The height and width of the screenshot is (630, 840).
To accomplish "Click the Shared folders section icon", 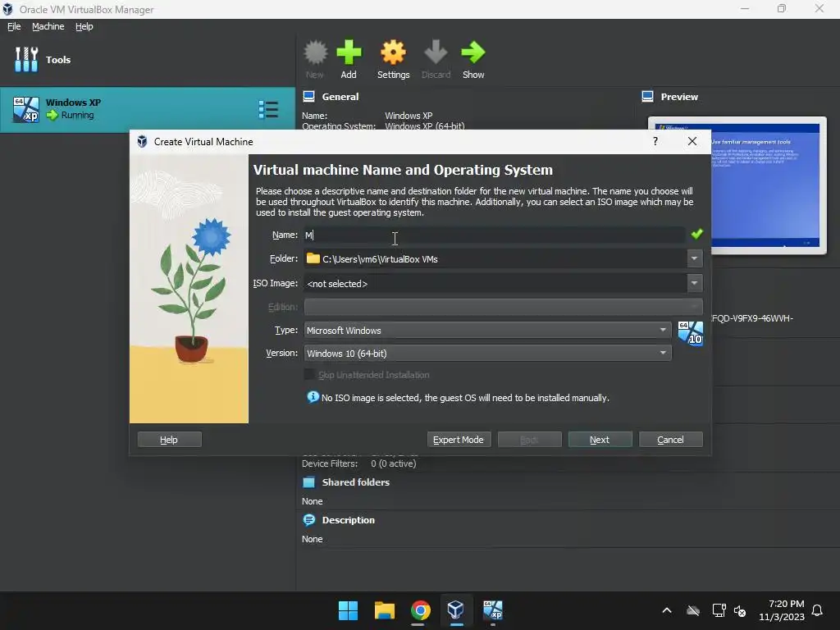I will click(309, 482).
